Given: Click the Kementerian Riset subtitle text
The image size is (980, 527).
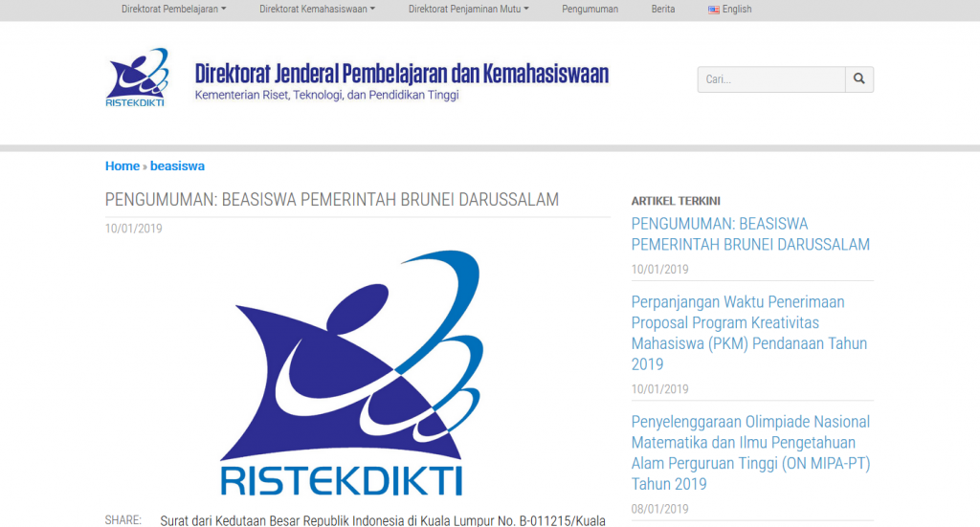Looking at the screenshot, I should pyautogui.click(x=326, y=96).
